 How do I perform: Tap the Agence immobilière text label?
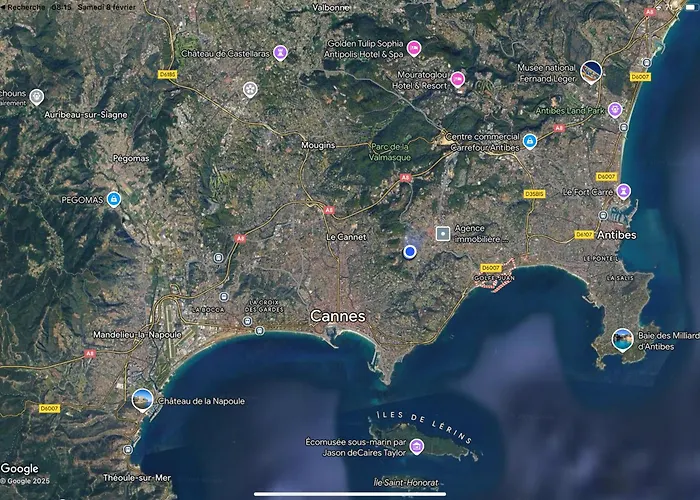coord(480,234)
